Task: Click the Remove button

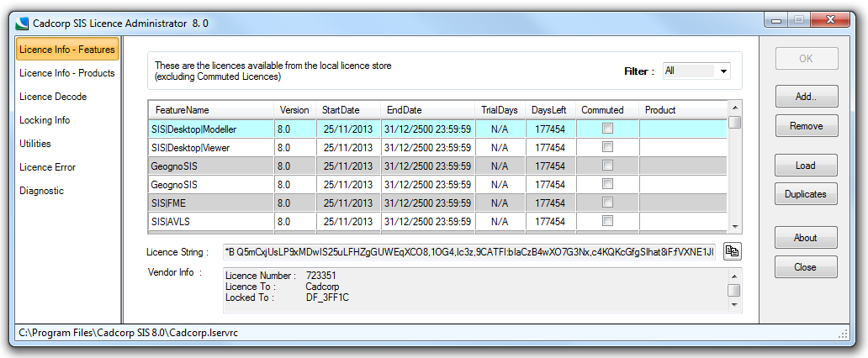Action: click(x=806, y=125)
